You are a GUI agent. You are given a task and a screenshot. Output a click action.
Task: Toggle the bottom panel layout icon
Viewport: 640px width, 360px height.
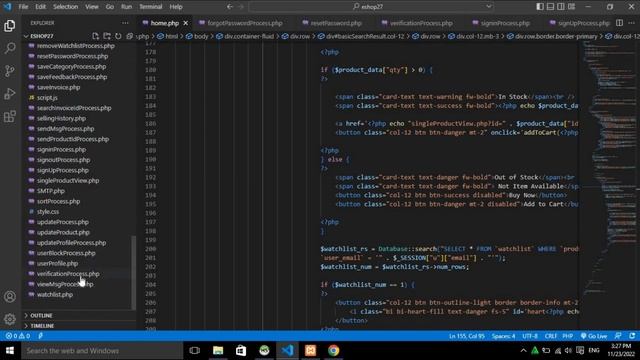pos(550,7)
